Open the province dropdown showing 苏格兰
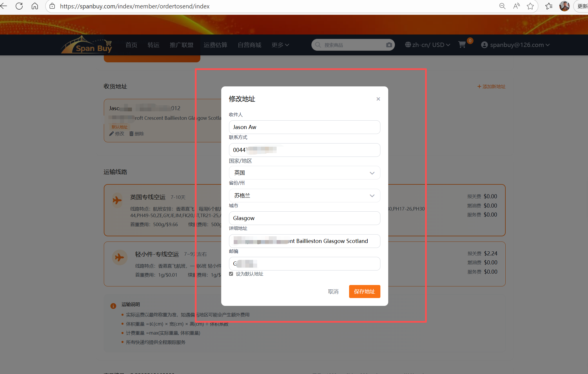This screenshot has width=588, height=374. point(304,196)
